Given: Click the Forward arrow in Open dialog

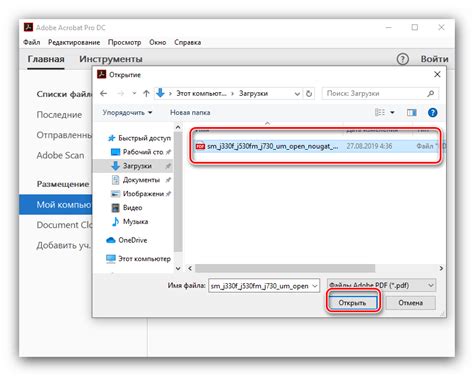Looking at the screenshot, I should 121,94.
